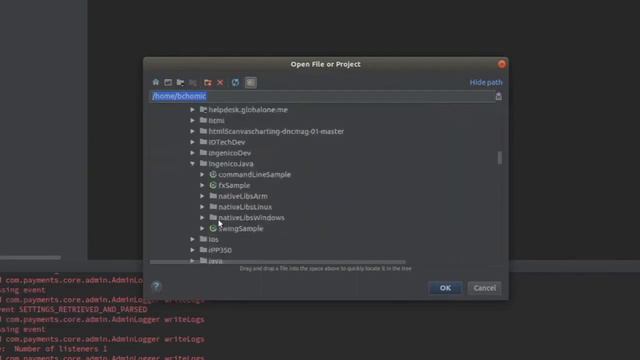Expand the commandLineSample module
This screenshot has width=640, height=360.
(x=202, y=174)
